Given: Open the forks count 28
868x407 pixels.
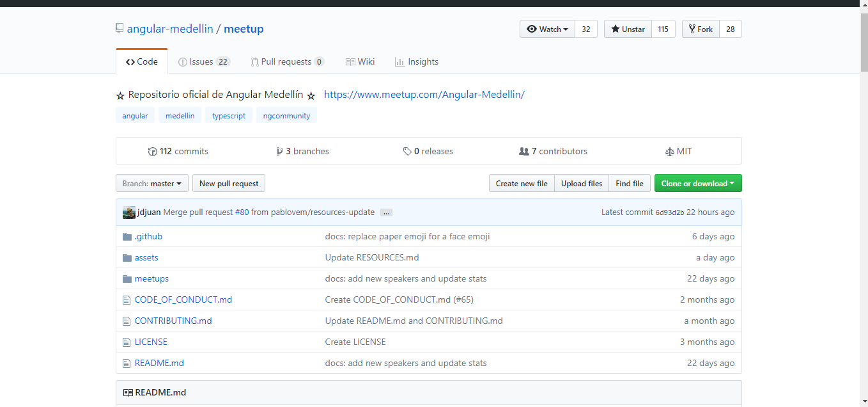Looking at the screenshot, I should click(x=731, y=29).
